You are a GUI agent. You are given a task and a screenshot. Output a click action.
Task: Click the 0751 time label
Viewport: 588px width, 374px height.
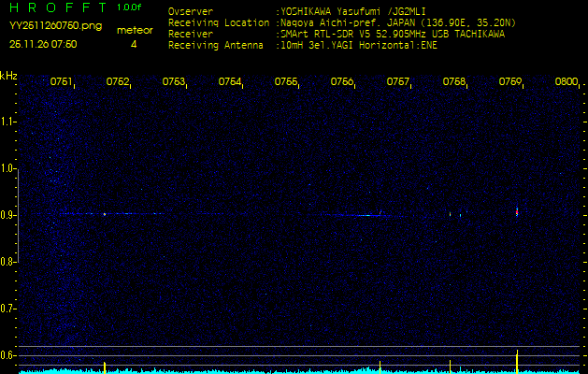click(x=61, y=81)
